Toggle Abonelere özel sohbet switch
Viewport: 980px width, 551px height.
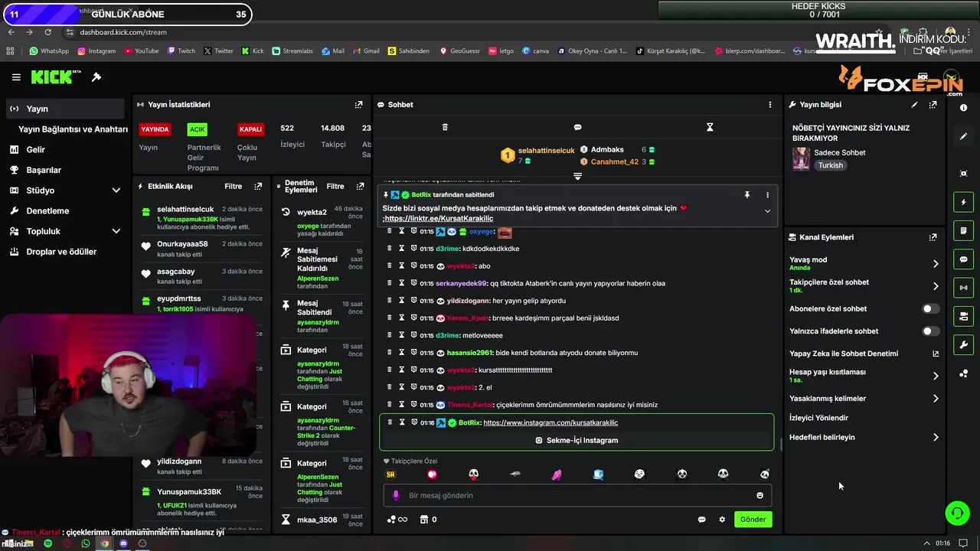click(x=930, y=309)
